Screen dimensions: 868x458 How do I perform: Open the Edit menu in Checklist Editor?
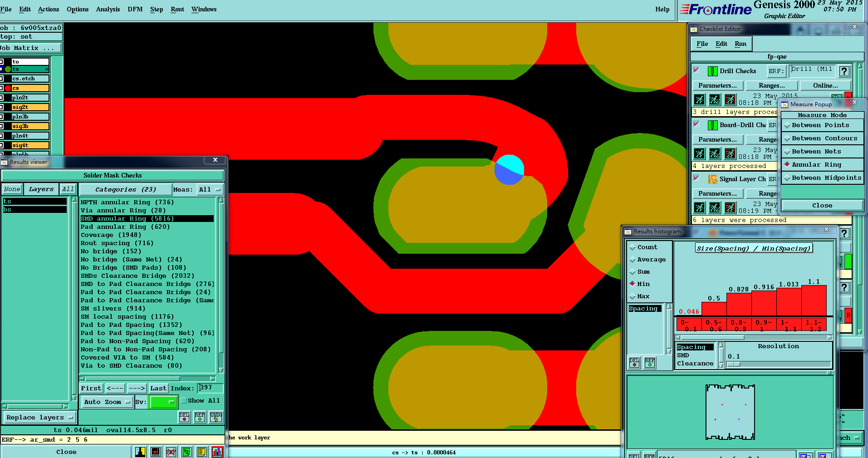[721, 44]
